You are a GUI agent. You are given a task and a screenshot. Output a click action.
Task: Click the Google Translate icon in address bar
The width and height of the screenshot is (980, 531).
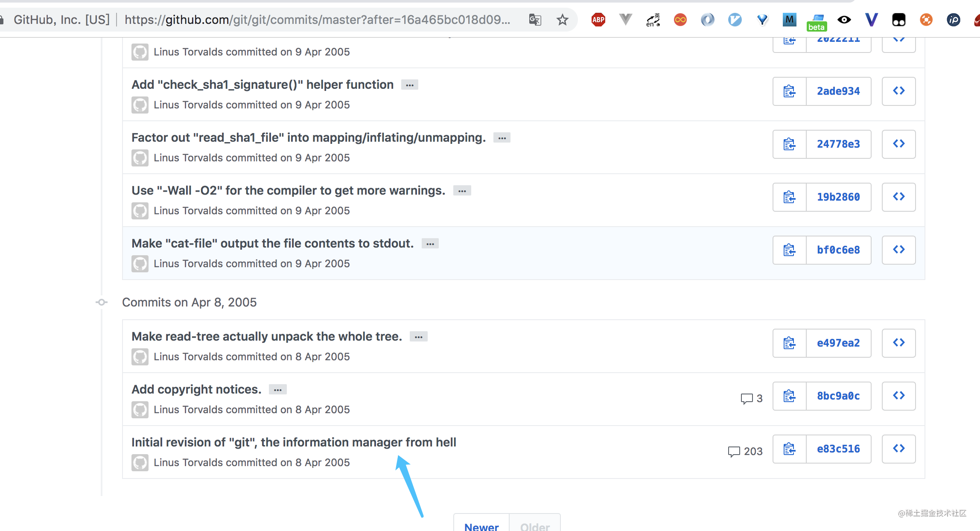pyautogui.click(x=535, y=20)
